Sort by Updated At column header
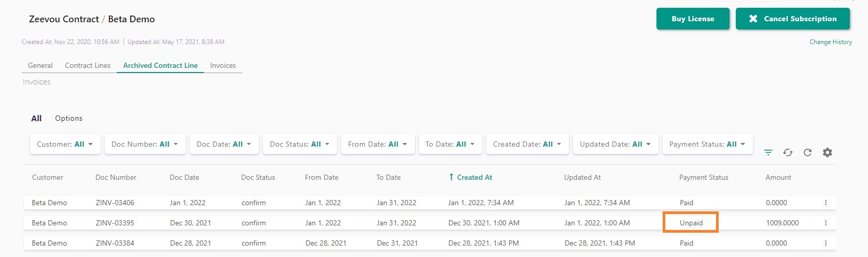The height and width of the screenshot is (257, 868). 582,177
